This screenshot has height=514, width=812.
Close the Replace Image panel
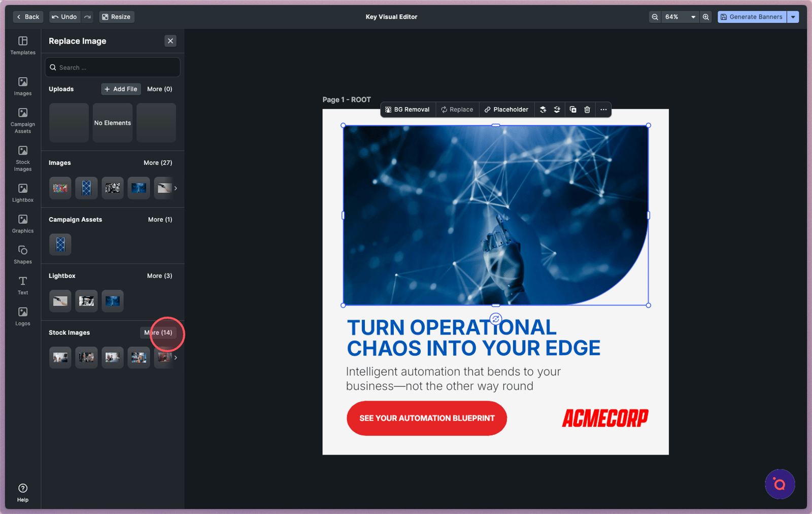click(171, 41)
